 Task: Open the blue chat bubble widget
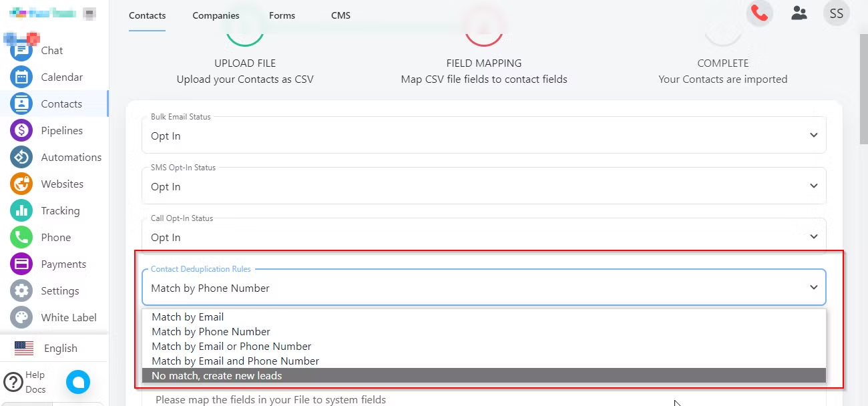78,382
